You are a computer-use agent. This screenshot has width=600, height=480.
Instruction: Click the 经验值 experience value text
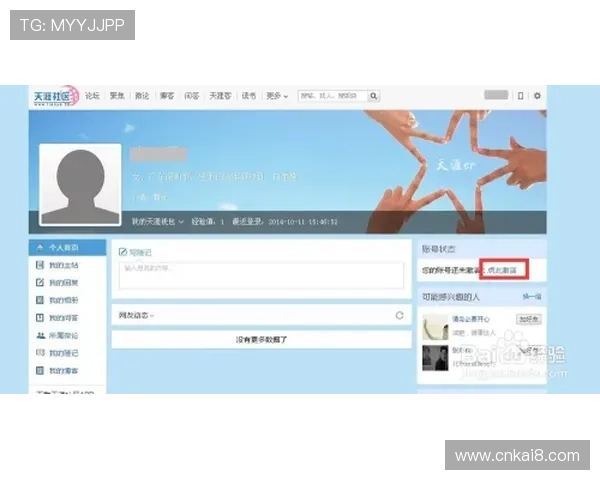click(207, 222)
